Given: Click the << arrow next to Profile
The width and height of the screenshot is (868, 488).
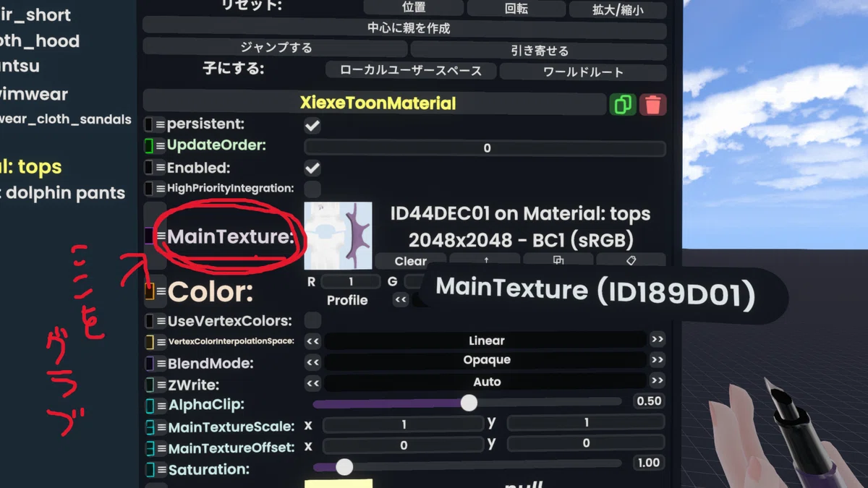Looking at the screenshot, I should (x=401, y=299).
